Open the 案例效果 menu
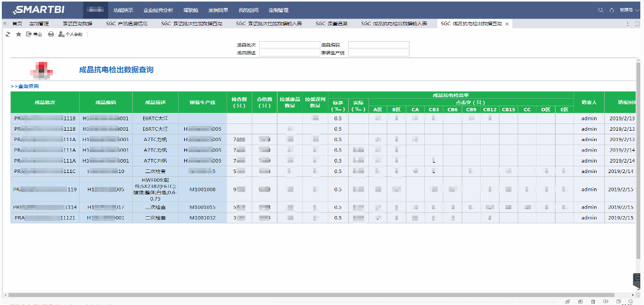The height and width of the screenshot is (305, 644). pos(218,10)
